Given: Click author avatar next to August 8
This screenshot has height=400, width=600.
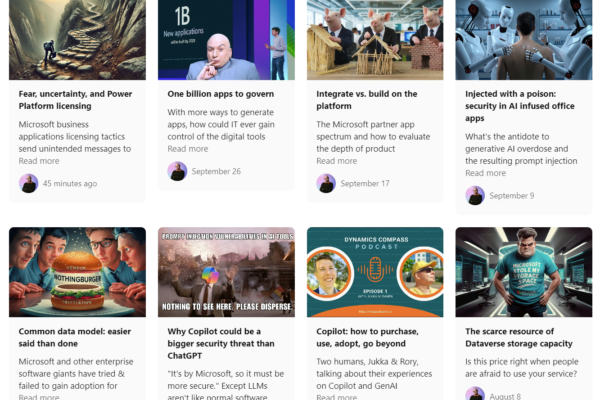Looking at the screenshot, I should (475, 394).
